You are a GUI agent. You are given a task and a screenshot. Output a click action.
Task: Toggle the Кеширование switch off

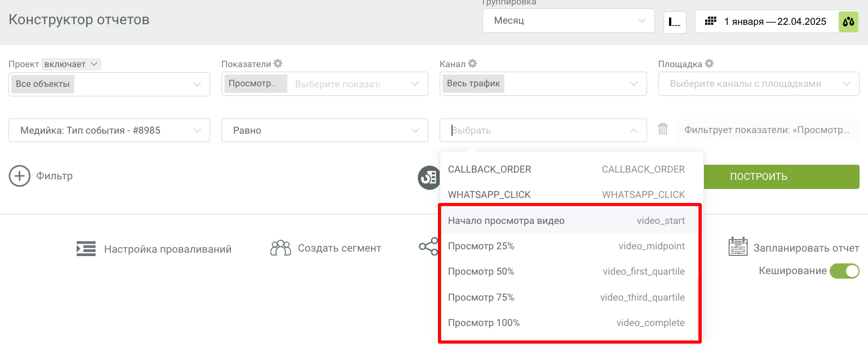tap(844, 271)
